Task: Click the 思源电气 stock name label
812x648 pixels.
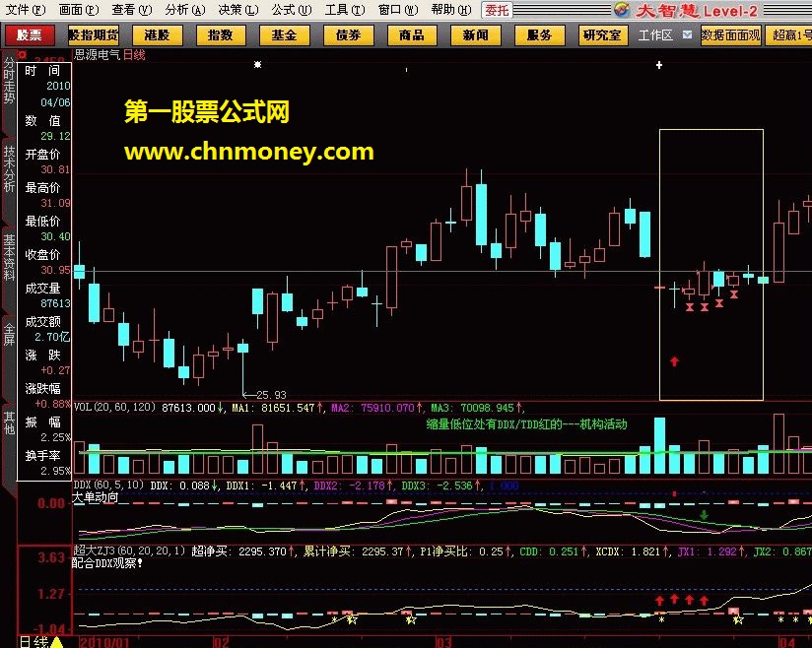Action: [97, 55]
